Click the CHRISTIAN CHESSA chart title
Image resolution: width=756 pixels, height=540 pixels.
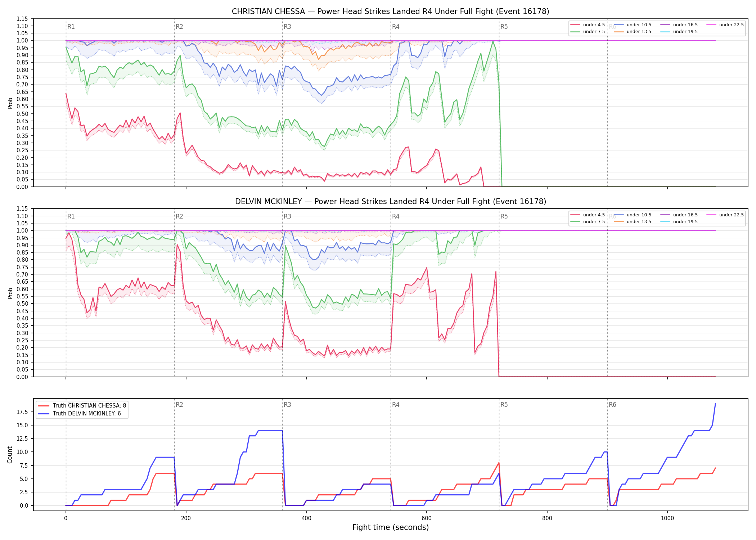390,12
